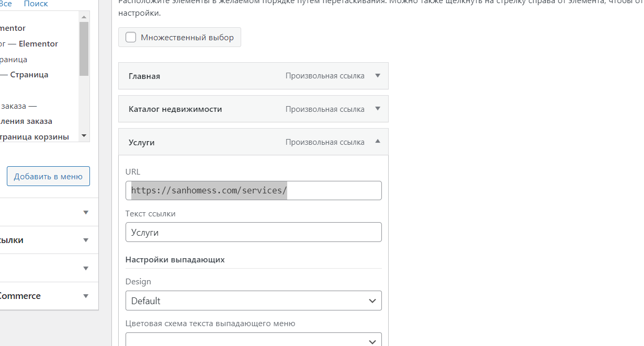This screenshot has width=644, height=346.
Task: Open the Design dropdown
Action: pos(254,301)
